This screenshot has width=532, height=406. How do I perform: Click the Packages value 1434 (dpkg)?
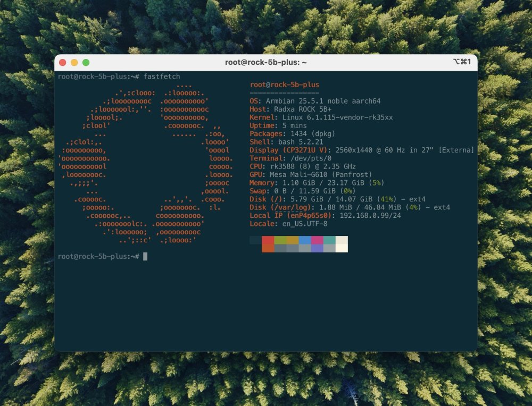click(x=313, y=133)
